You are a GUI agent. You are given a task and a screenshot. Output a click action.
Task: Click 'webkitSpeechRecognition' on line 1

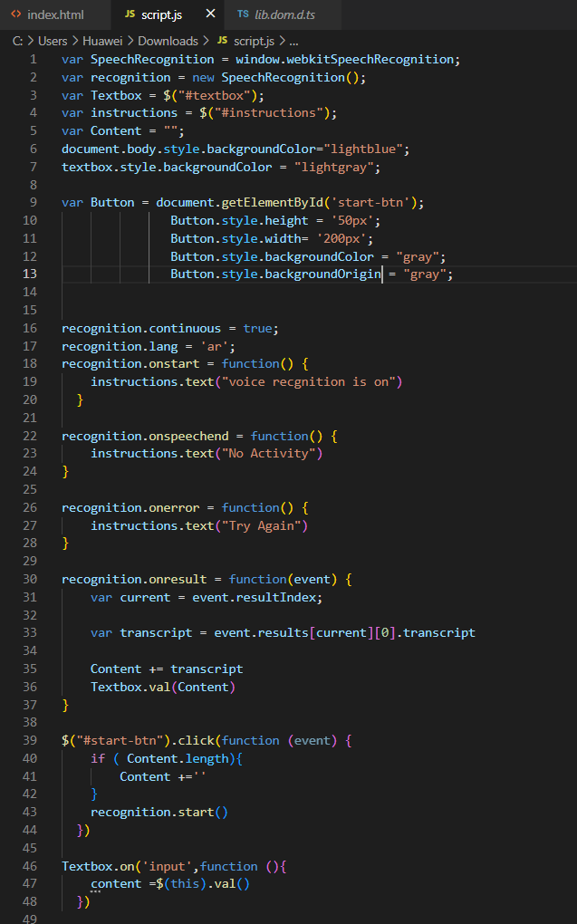point(370,59)
